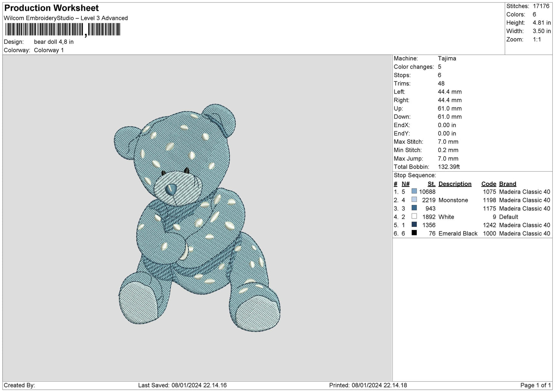Click the Machine value 'Tajima'
Viewport: 555px width, 392px height.
point(447,59)
